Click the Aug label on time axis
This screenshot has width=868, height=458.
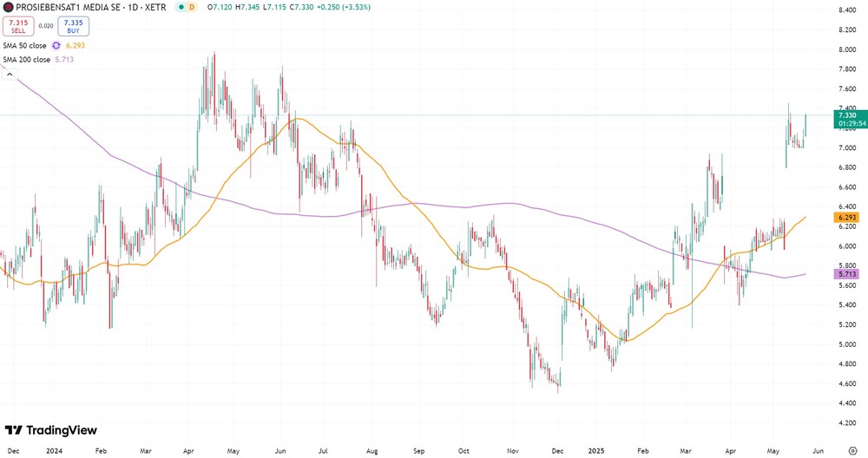tap(372, 451)
